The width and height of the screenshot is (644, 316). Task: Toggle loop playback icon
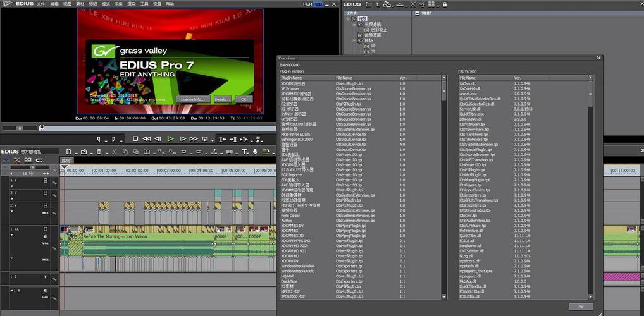click(205, 138)
